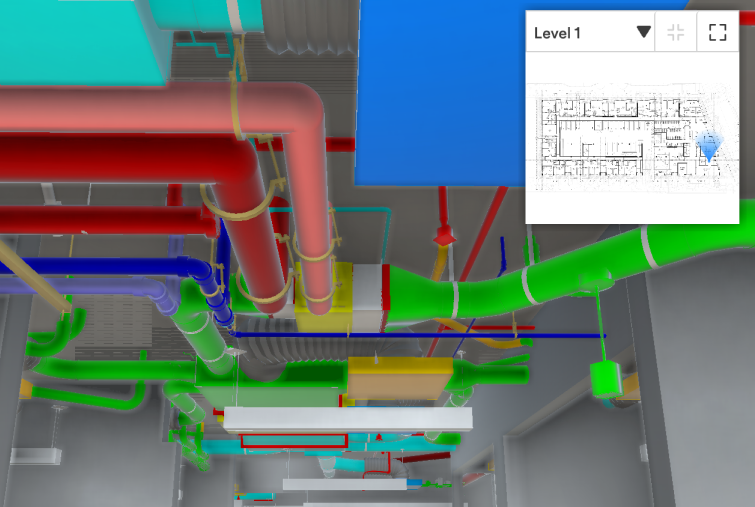Screen dimensions: 755x507
Task: Click the minimap collapse arrows icon
Action: click(x=675, y=32)
